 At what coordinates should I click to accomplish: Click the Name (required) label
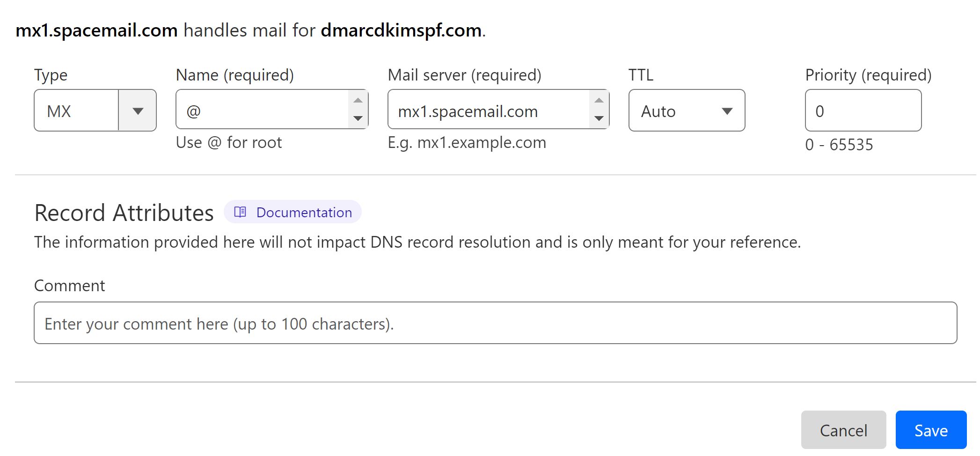point(234,75)
